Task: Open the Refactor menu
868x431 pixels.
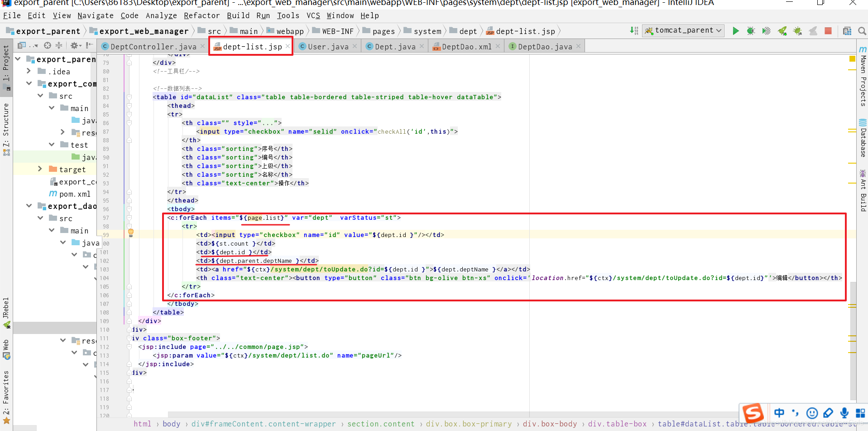Action: click(x=201, y=15)
